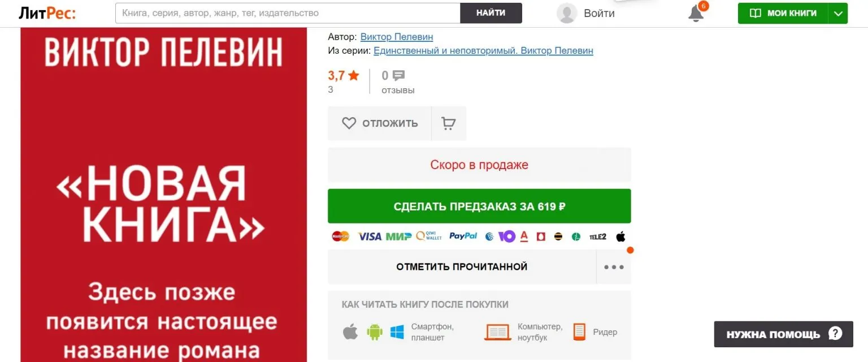Image resolution: width=868 pixels, height=362 pixels.
Task: Expand the Мои книги dropdown arrow
Action: point(837,13)
